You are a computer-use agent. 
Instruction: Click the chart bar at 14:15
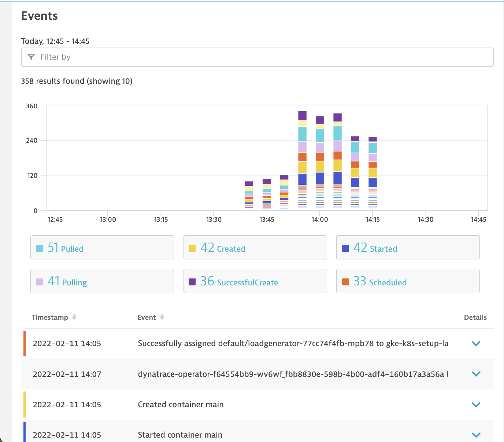[373, 173]
